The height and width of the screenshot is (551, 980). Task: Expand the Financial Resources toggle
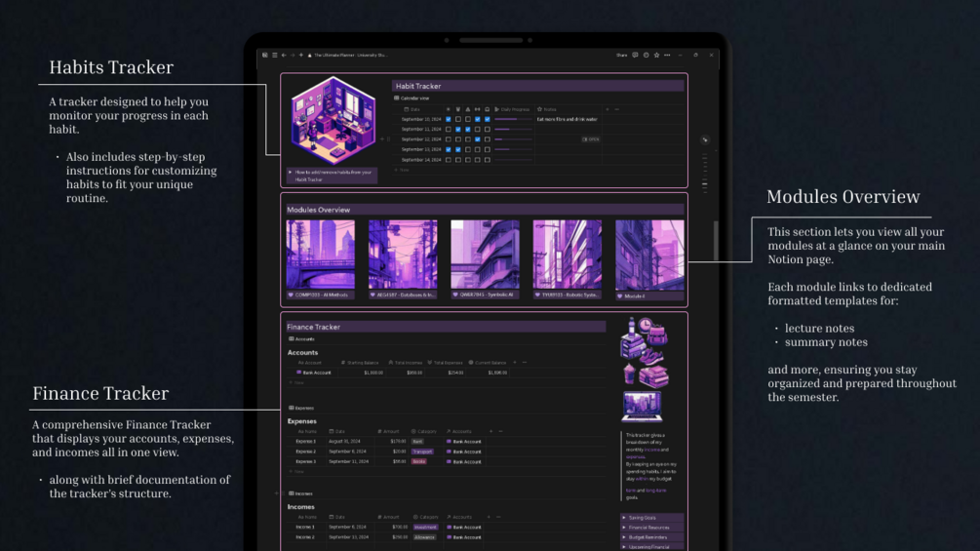point(624,528)
